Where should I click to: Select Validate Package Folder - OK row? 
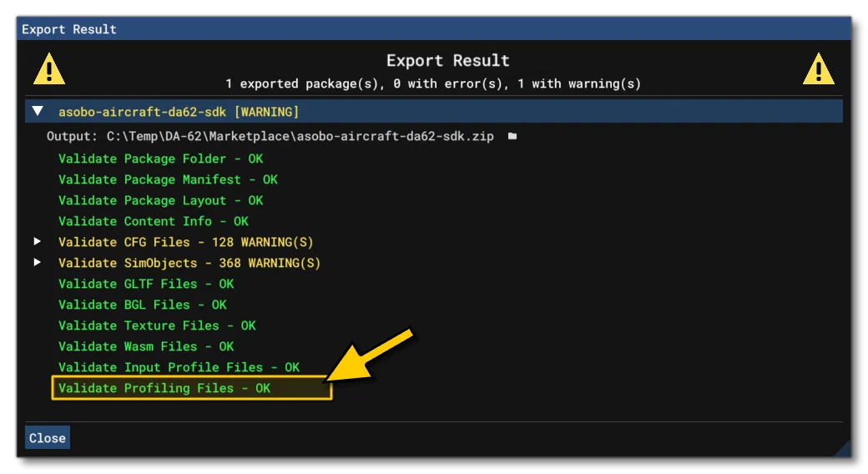point(160,159)
